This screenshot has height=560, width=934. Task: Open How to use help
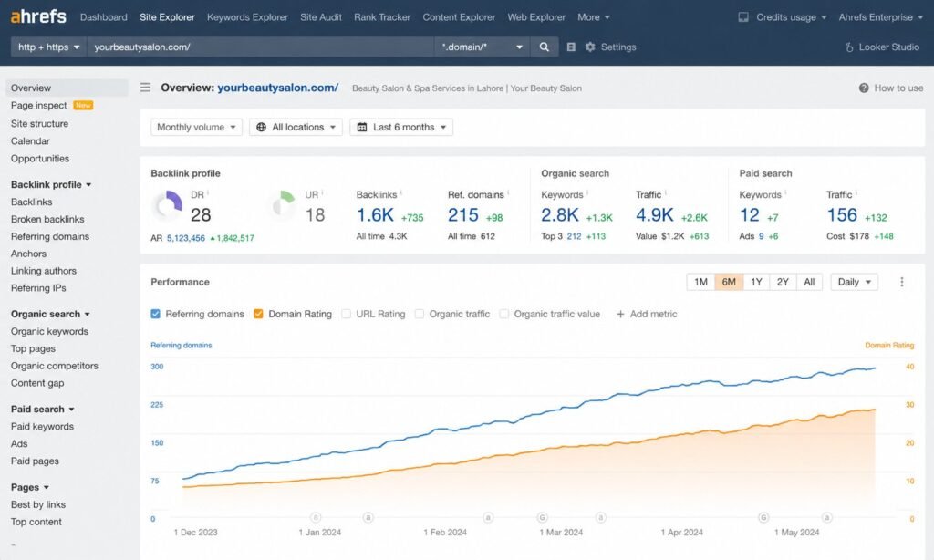tap(890, 88)
